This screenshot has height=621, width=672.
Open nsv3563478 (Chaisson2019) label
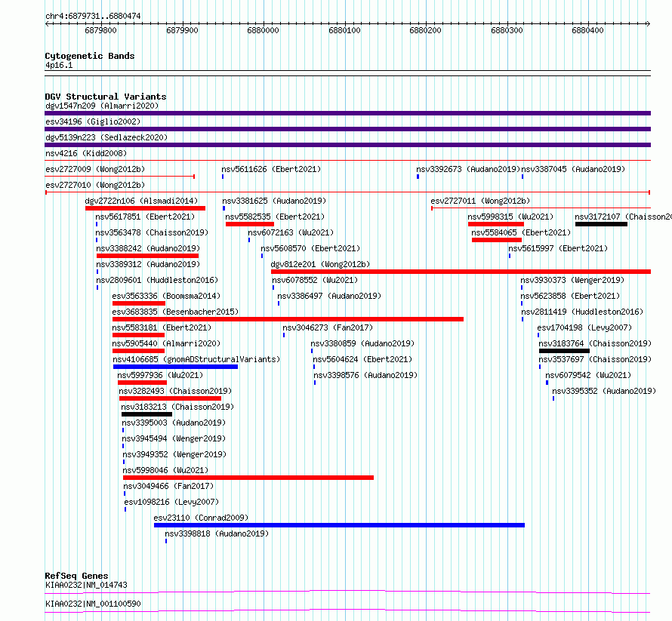(152, 232)
